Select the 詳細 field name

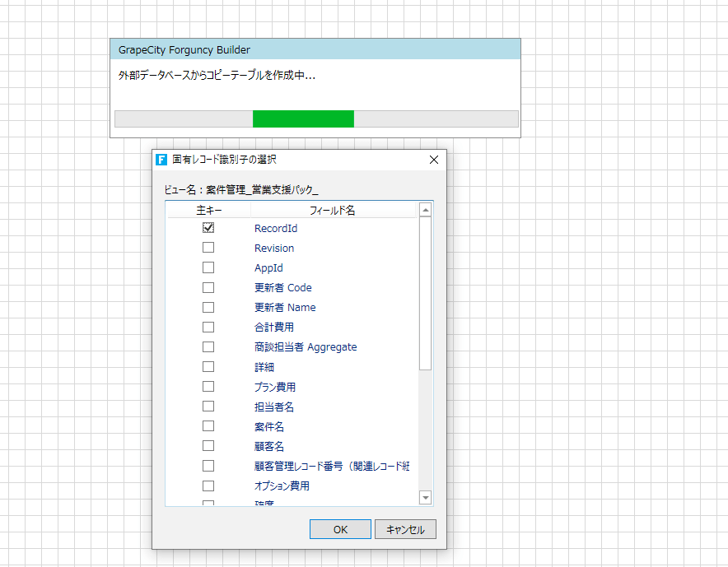[x=264, y=367]
